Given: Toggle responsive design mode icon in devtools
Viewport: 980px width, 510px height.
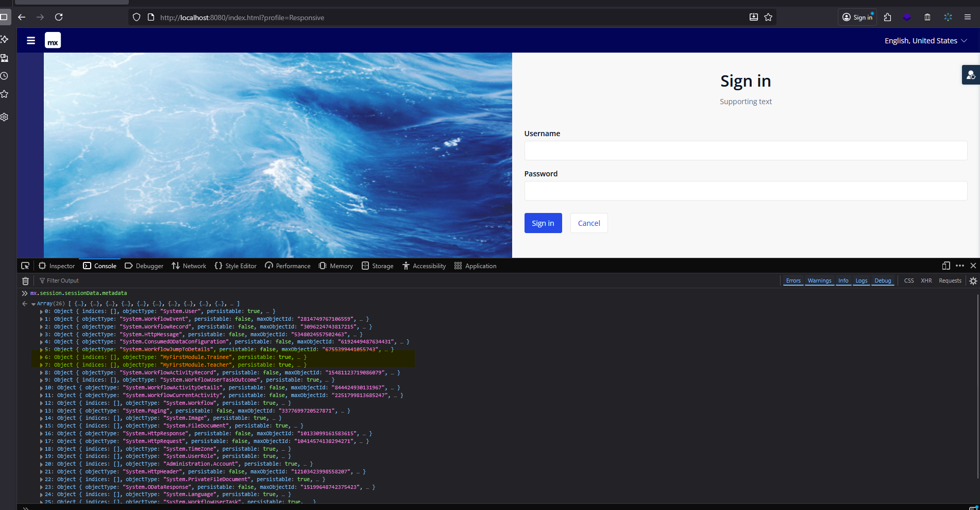Looking at the screenshot, I should [945, 266].
